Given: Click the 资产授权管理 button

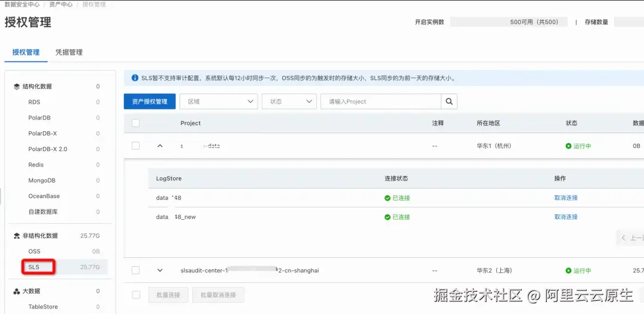Looking at the screenshot, I should 150,101.
